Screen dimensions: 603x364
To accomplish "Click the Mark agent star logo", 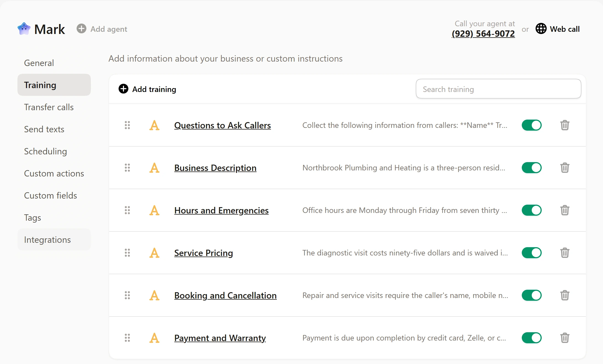I will tap(24, 29).
